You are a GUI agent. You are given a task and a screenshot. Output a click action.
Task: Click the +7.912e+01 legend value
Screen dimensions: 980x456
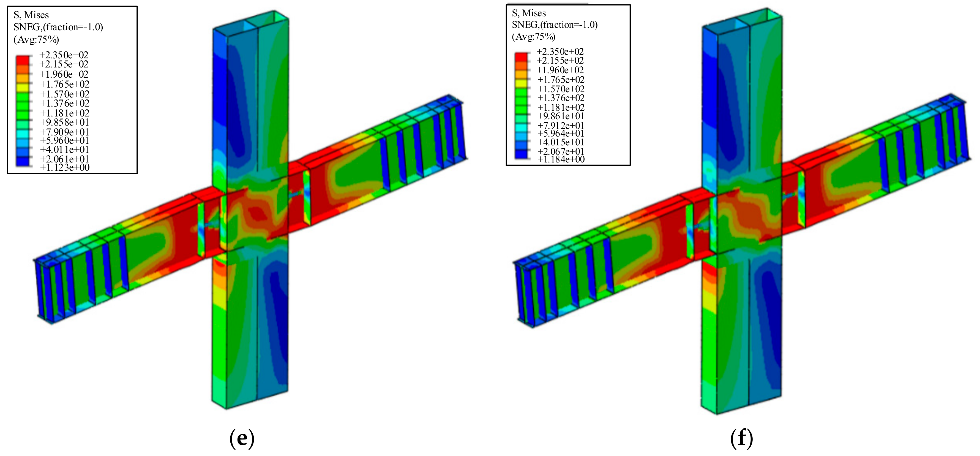tap(561, 125)
